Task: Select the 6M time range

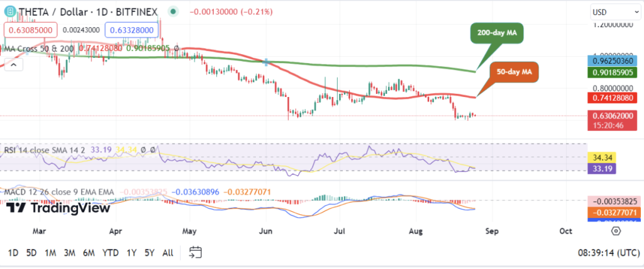Action: [89, 253]
